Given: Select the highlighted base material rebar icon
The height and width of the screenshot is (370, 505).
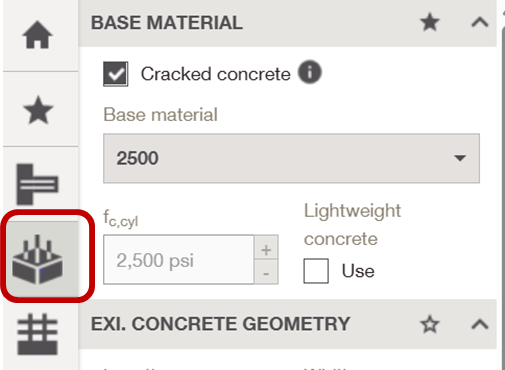Looking at the screenshot, I should (x=38, y=260).
